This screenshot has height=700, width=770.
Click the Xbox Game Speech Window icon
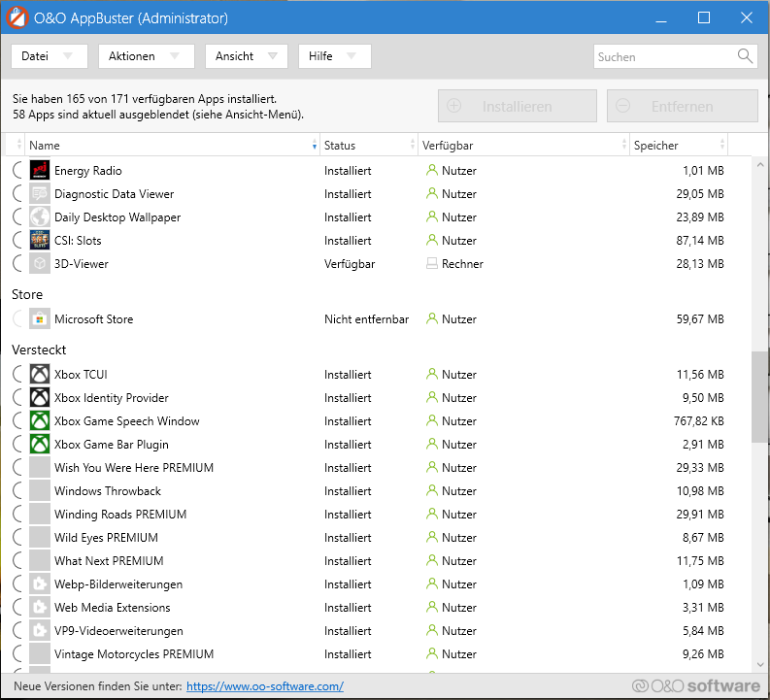pyautogui.click(x=40, y=421)
